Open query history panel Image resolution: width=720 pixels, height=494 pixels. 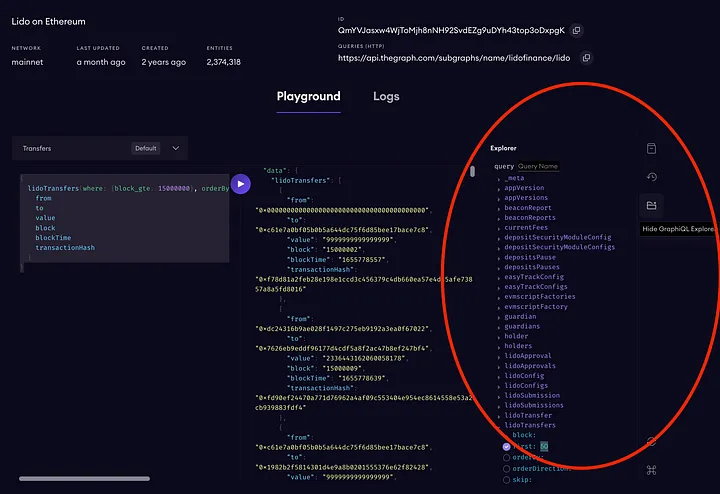coord(651,177)
